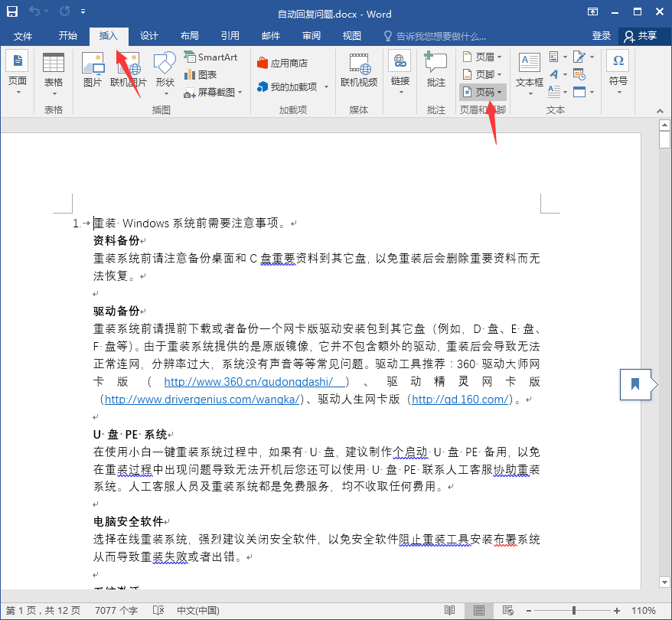Open the 审阅 ribbon tab

(x=312, y=36)
